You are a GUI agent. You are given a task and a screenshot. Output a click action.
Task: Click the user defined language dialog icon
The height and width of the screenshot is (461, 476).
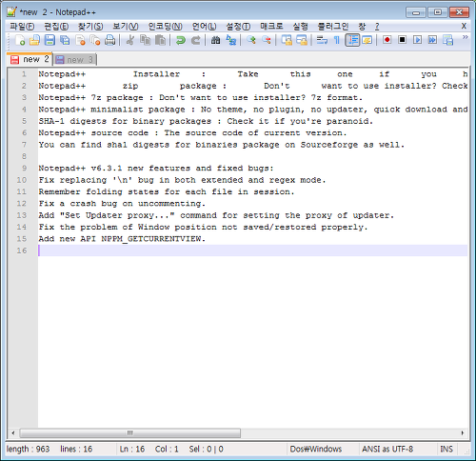367,40
